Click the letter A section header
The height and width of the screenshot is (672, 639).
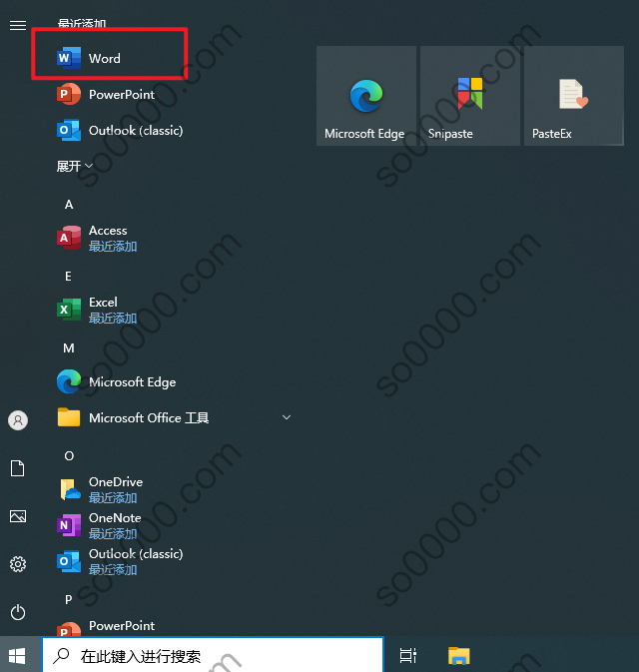click(x=69, y=205)
